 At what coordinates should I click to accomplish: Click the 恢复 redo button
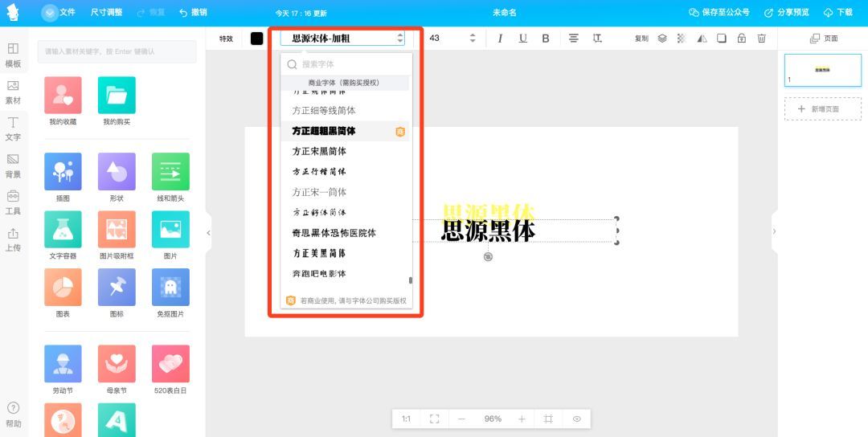click(x=150, y=12)
